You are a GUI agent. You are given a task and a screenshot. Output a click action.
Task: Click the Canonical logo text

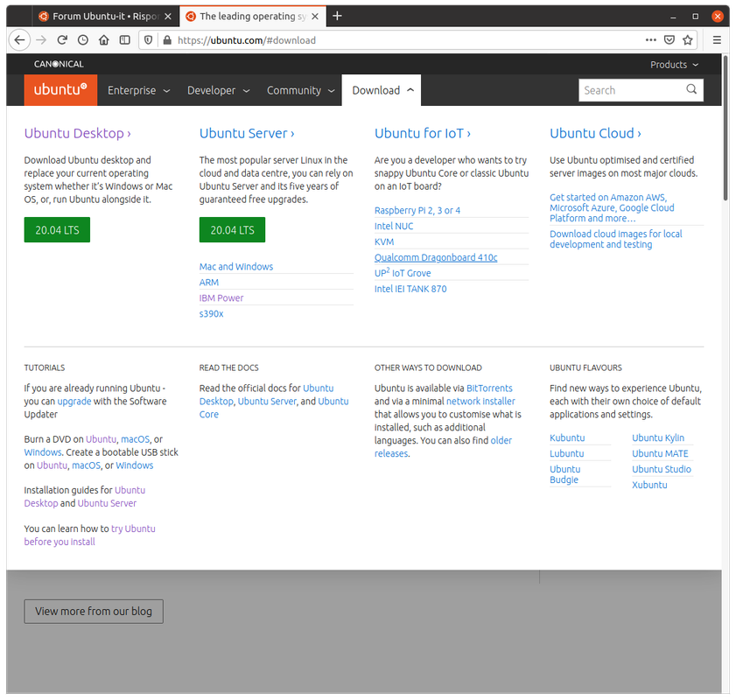pyautogui.click(x=59, y=64)
